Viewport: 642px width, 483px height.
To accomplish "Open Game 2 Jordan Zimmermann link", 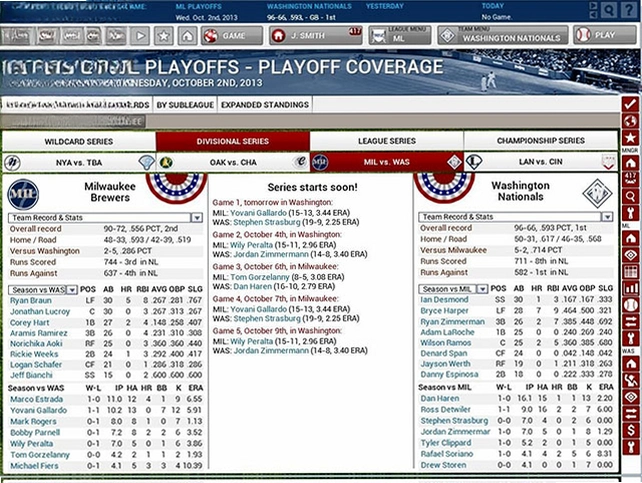I will (271, 254).
